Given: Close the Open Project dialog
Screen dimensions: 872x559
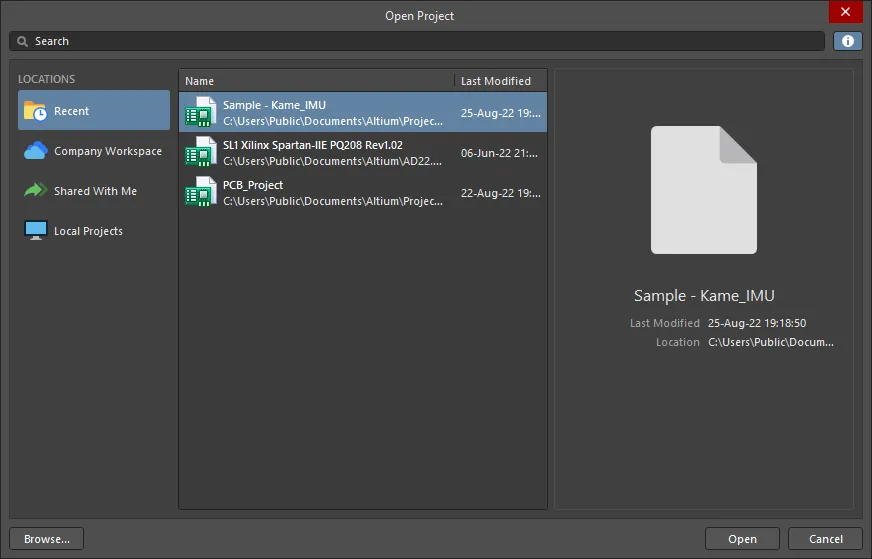Looking at the screenshot, I should tap(845, 12).
